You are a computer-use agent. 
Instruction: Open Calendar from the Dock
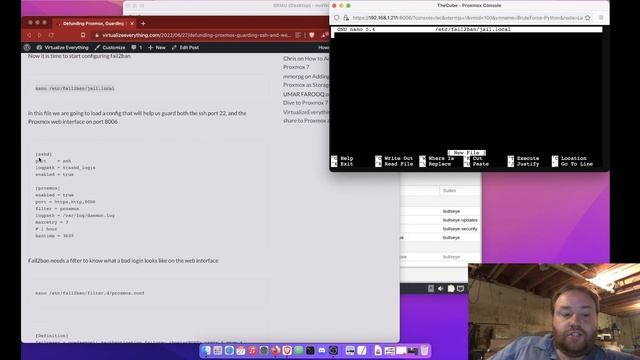pos(241,351)
